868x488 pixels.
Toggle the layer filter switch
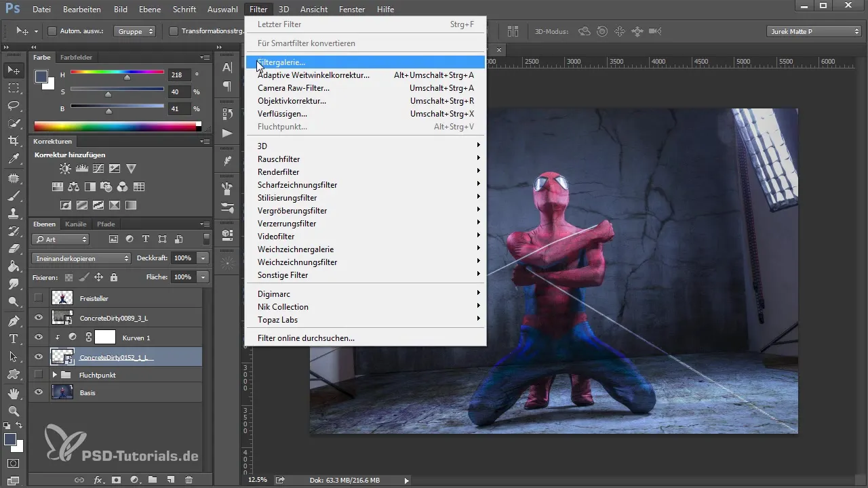pos(206,239)
